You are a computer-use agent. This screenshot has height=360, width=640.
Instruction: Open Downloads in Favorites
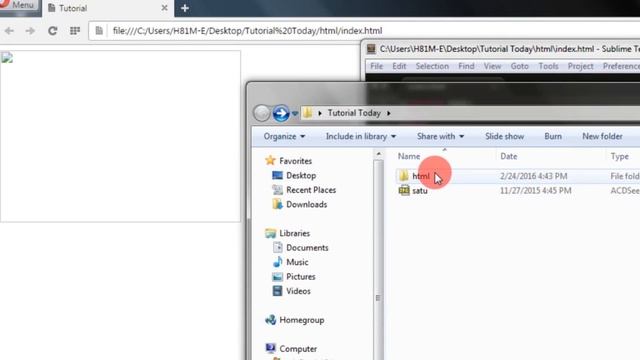[x=307, y=204]
